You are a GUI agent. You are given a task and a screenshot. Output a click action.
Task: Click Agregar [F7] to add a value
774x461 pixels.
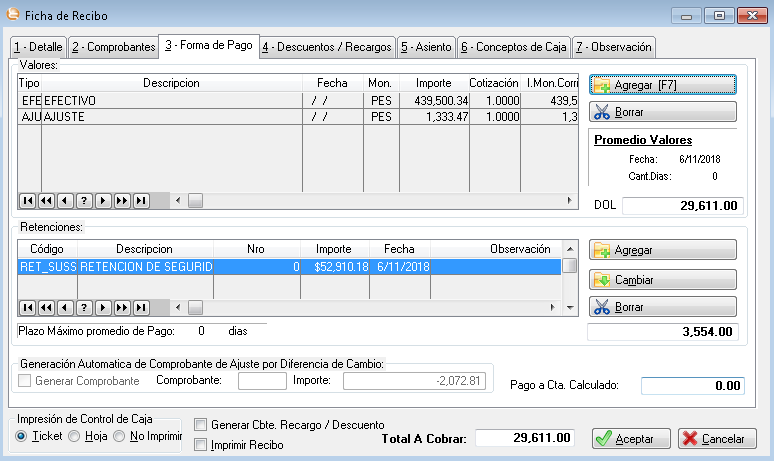pos(663,85)
